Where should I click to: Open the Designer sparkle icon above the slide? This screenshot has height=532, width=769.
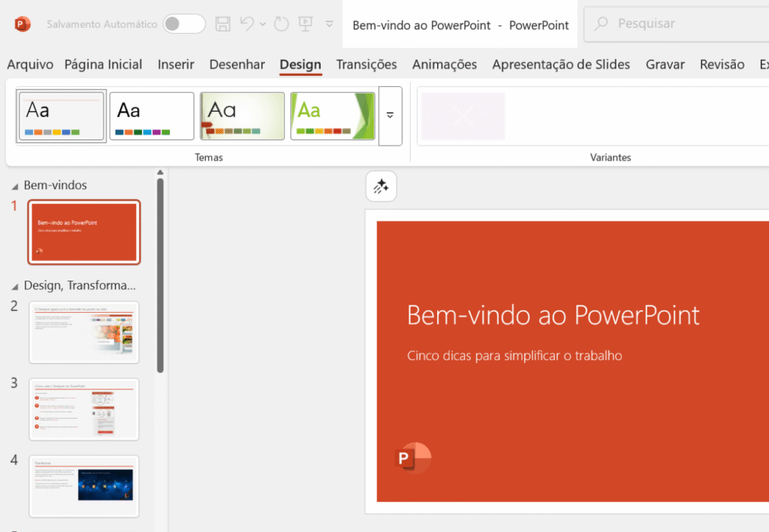coord(381,186)
